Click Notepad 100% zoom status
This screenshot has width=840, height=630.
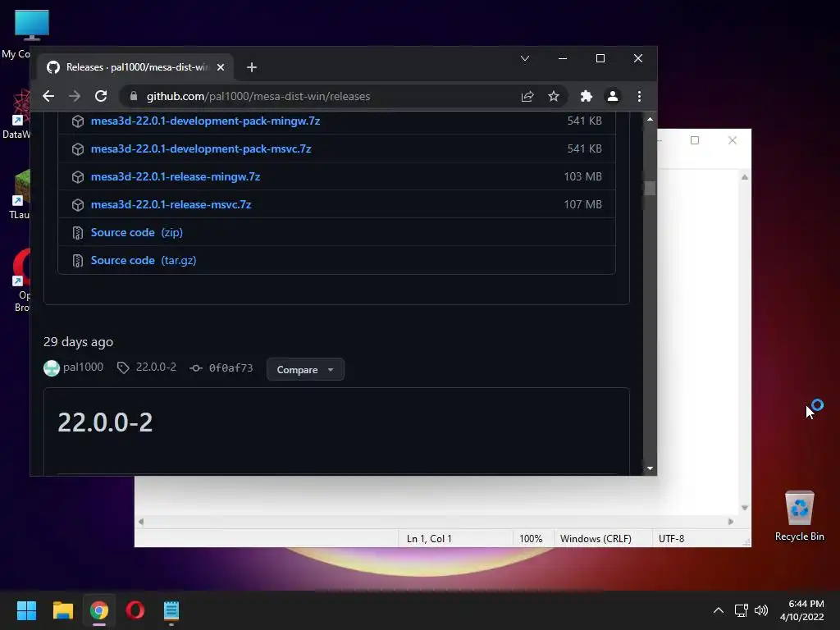tap(531, 538)
